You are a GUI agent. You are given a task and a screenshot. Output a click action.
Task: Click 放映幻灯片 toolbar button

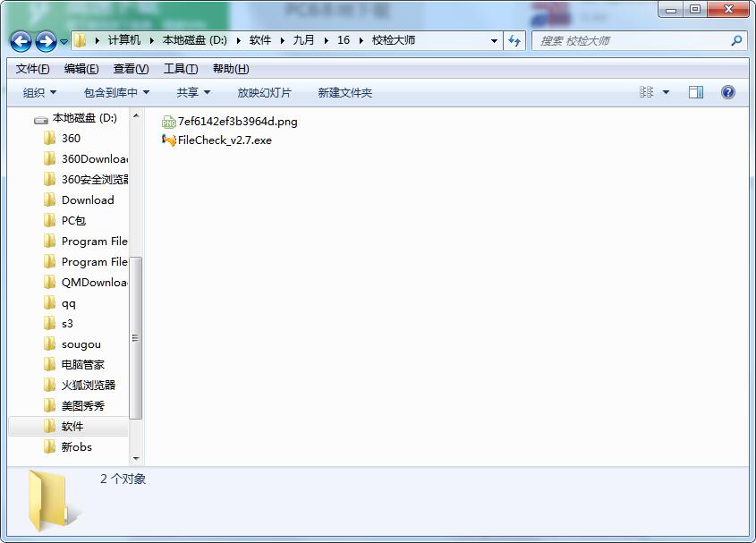coord(264,93)
